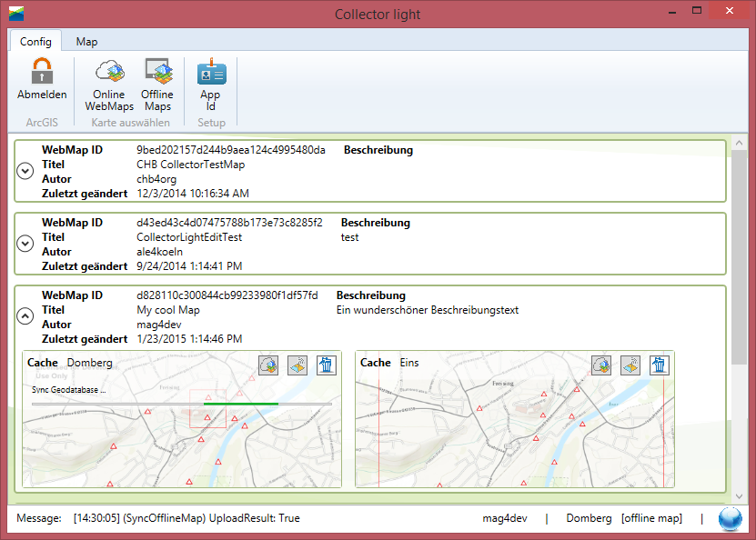Click date 9/24/2014 1:14:41 PM
This screenshot has width=756, height=540.
189,266
